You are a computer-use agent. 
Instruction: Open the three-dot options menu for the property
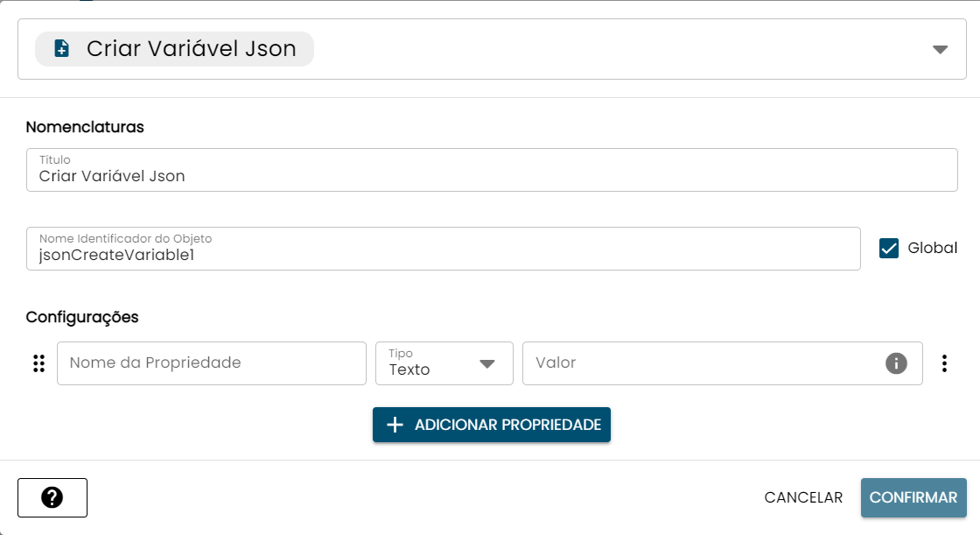(x=944, y=363)
